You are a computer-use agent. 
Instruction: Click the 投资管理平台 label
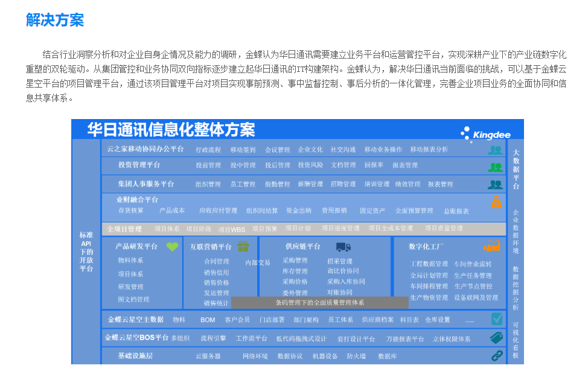point(139,165)
